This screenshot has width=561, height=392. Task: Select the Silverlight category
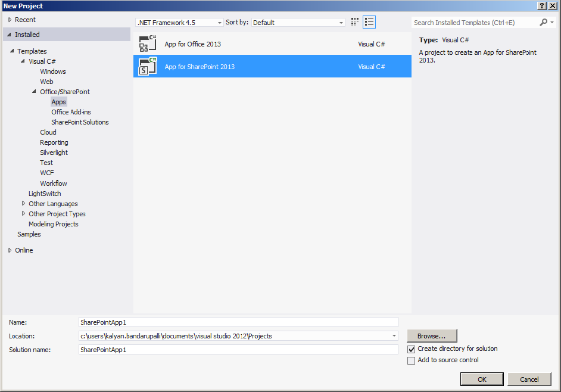pyautogui.click(x=54, y=153)
